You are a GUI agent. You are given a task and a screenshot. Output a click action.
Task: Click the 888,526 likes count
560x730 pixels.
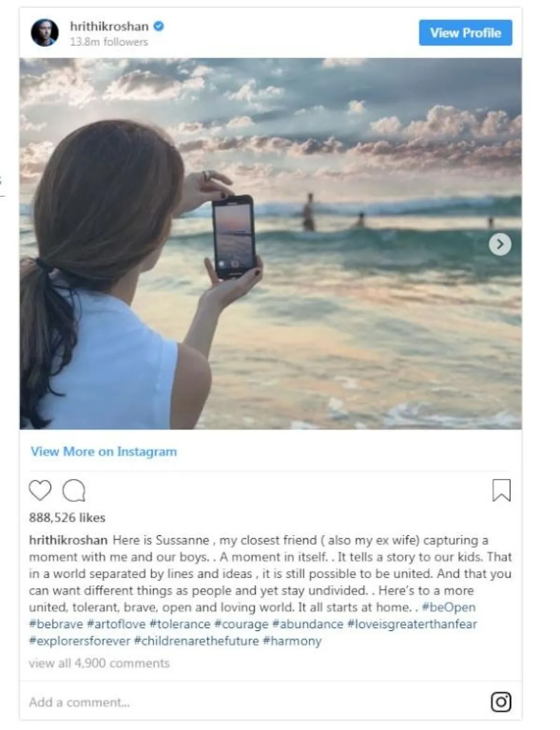coord(67,518)
